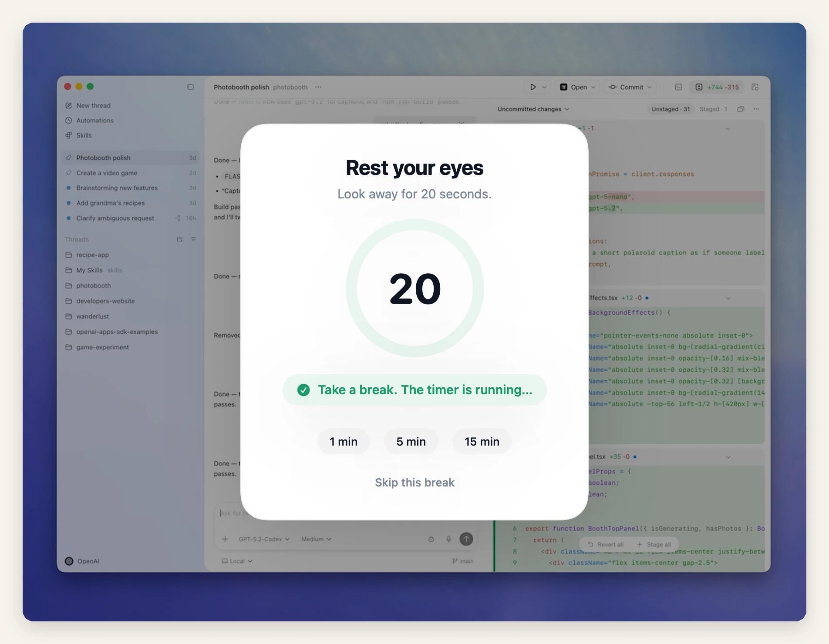829x644 pixels.
Task: Select the 5 min break duration
Action: click(x=411, y=441)
